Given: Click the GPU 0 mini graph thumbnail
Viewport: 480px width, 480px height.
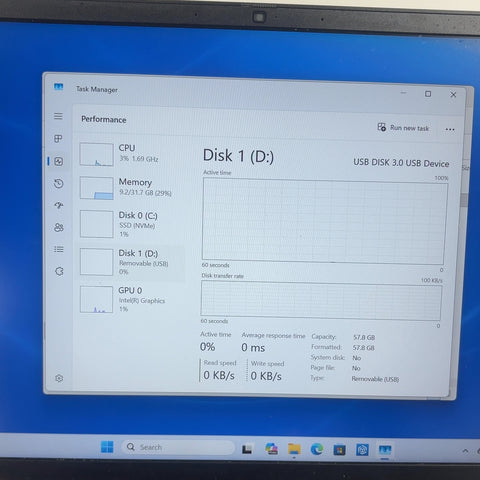Looking at the screenshot, I should click(x=96, y=299).
